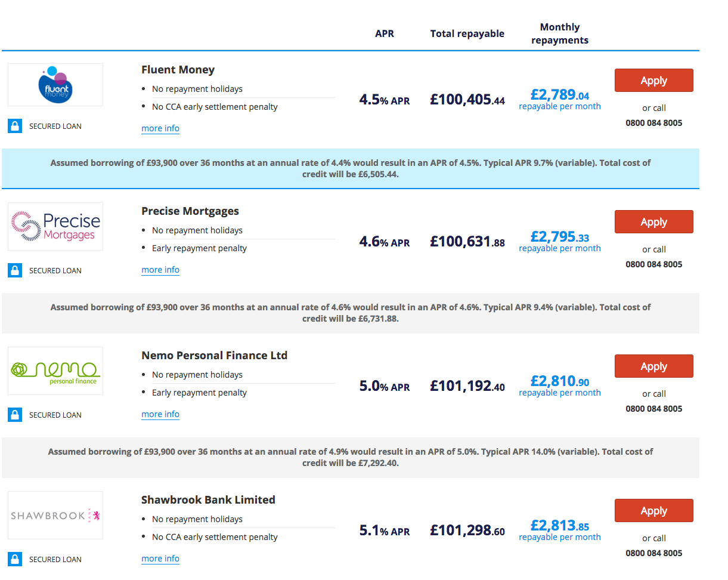Click the lock icon under Shawbrook logo
This screenshot has width=728, height=580.
point(15,559)
